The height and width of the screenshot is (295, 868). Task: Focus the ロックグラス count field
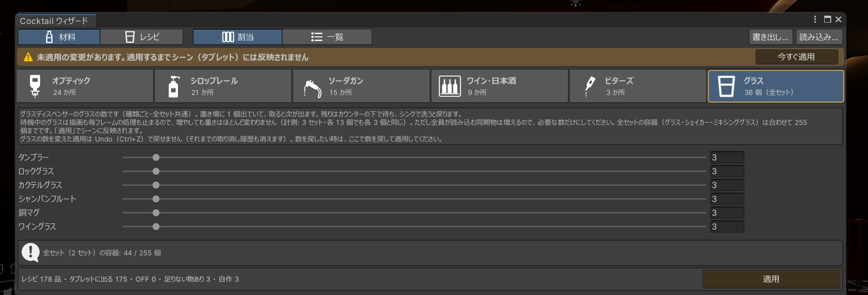point(727,171)
